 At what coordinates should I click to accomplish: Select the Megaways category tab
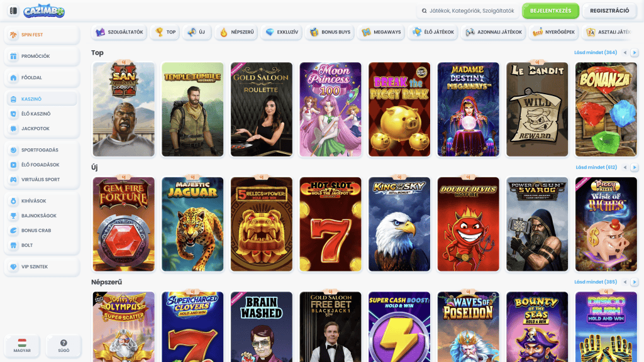[380, 32]
